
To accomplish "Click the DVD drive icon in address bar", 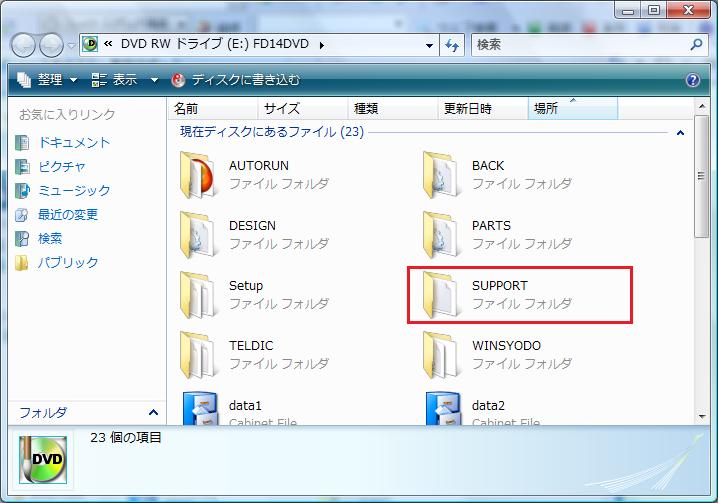I will click(90, 44).
